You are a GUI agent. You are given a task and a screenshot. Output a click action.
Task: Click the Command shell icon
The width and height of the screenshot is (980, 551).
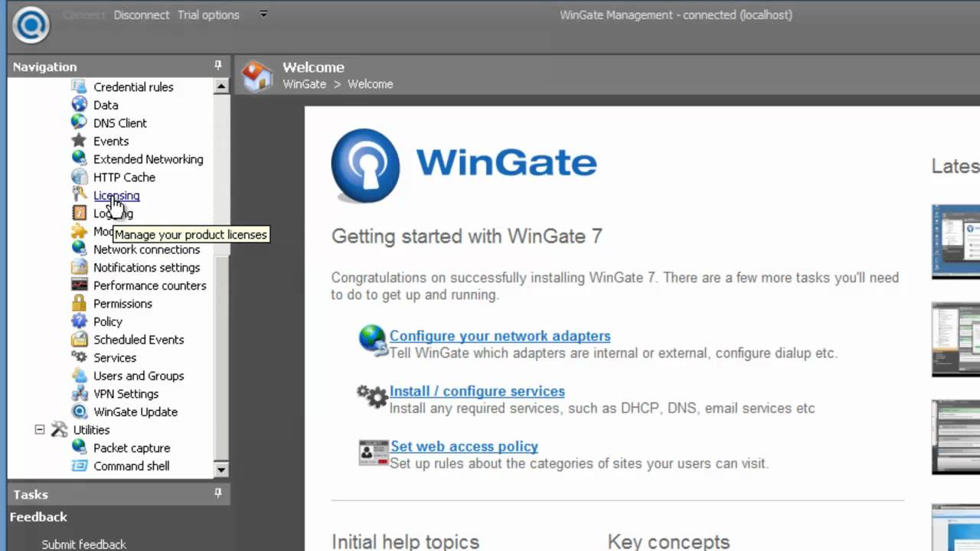click(79, 465)
